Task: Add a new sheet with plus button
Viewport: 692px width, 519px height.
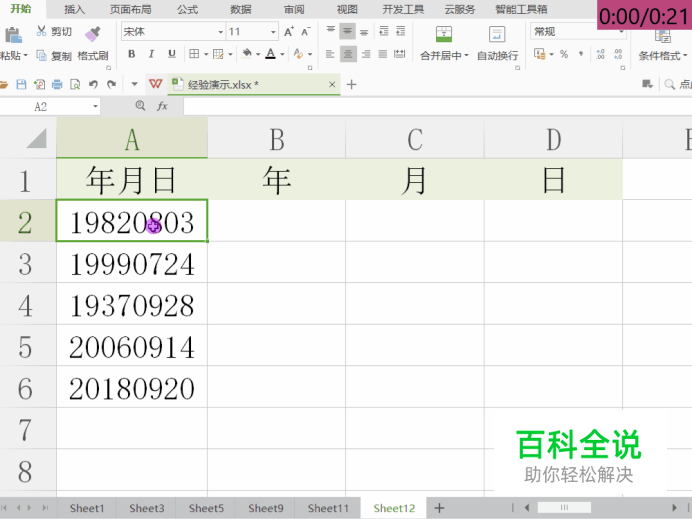Action: click(439, 508)
